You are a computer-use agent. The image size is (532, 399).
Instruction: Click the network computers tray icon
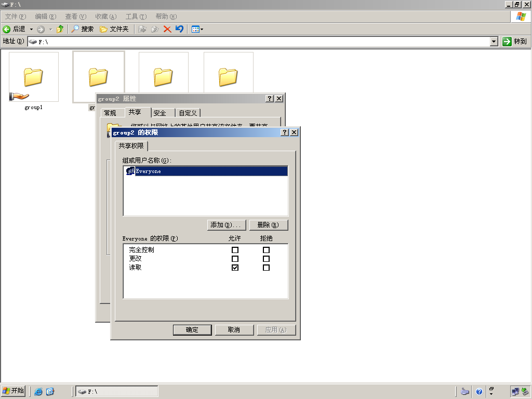tap(515, 392)
